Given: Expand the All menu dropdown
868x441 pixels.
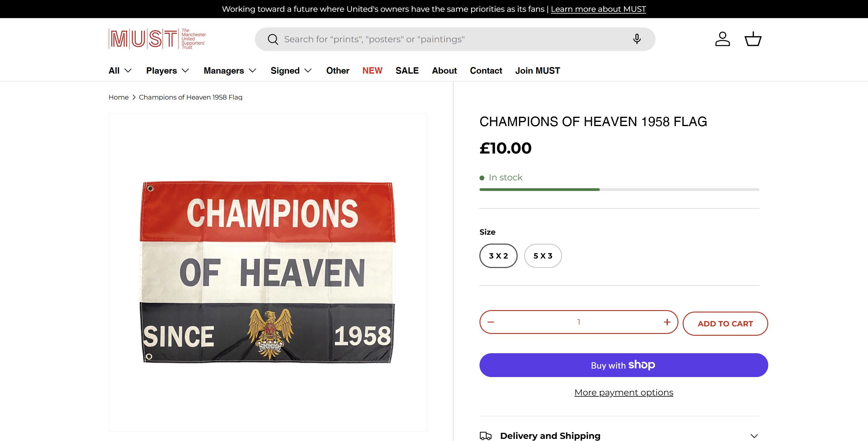Looking at the screenshot, I should tap(120, 71).
